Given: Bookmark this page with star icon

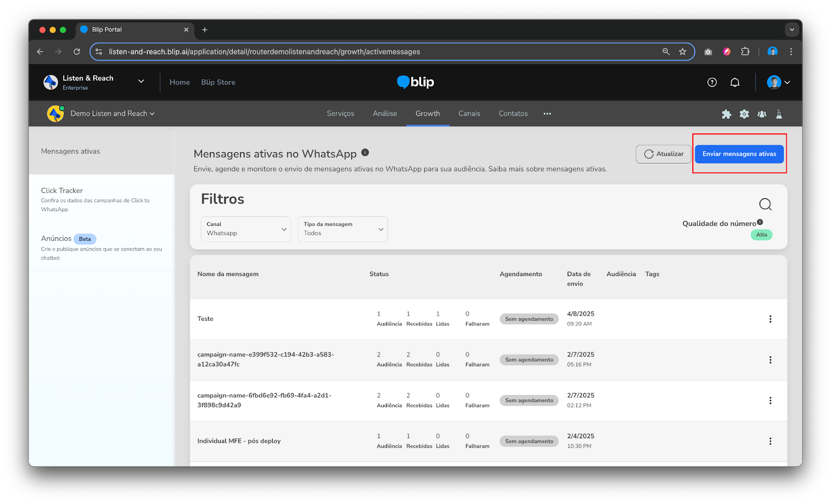Looking at the screenshot, I should point(682,52).
